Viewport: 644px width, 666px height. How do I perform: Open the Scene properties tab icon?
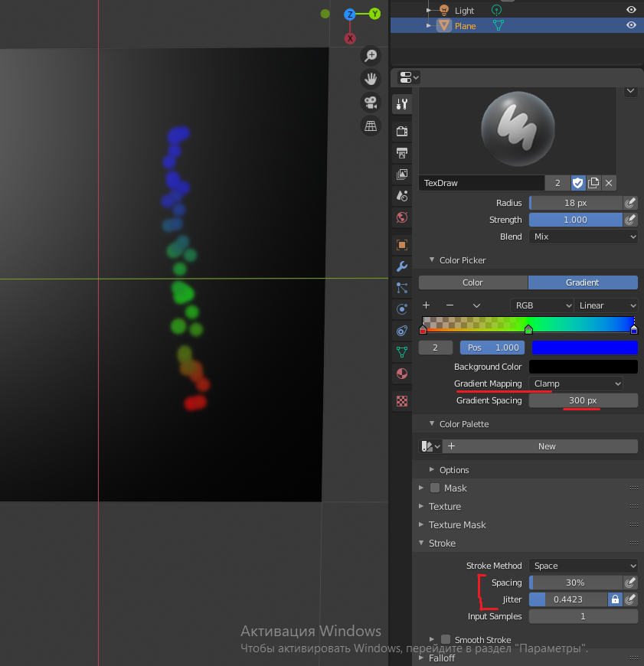coord(402,196)
